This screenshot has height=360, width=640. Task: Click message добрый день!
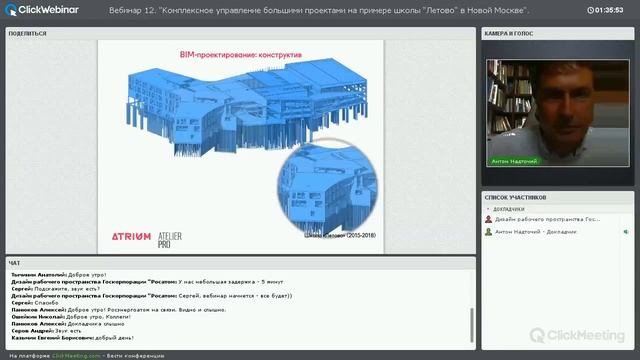tap(115, 338)
